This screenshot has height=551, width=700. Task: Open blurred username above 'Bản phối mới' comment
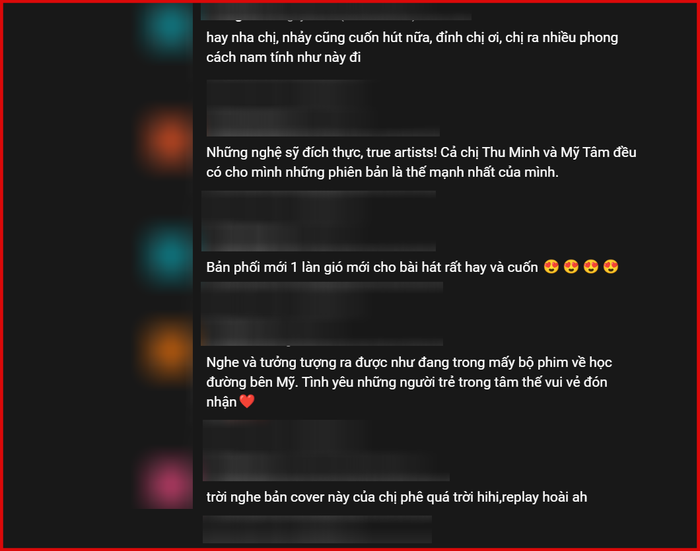pos(318,221)
